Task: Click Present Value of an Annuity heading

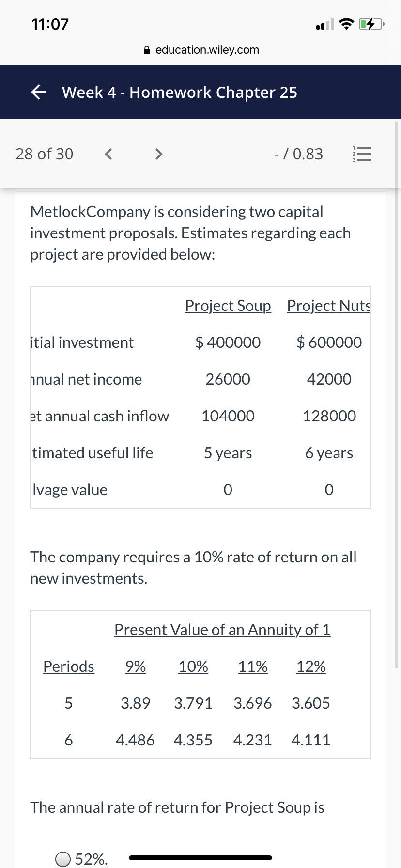Action: point(222,630)
